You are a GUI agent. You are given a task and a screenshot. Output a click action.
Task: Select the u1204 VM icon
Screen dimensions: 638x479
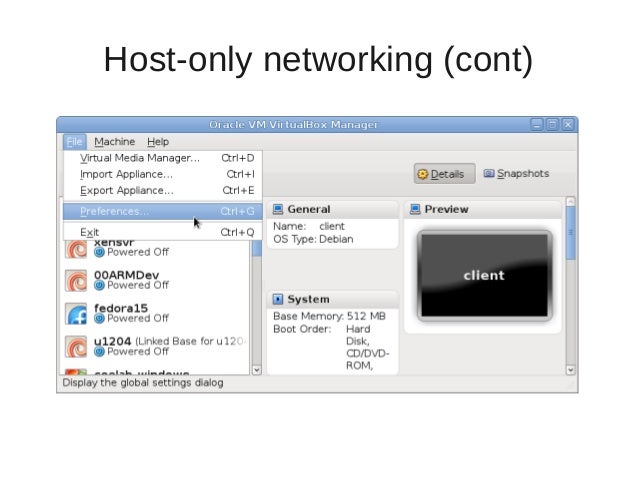click(76, 346)
